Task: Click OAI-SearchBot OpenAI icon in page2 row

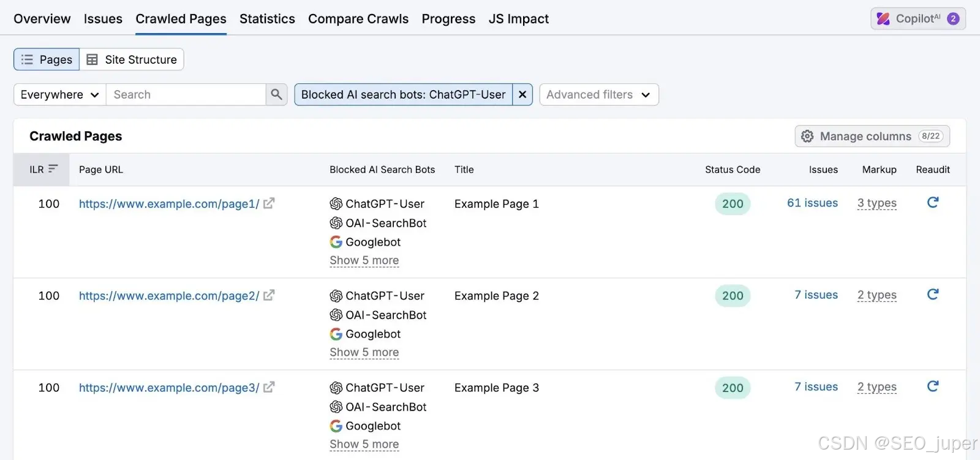Action: click(x=336, y=315)
